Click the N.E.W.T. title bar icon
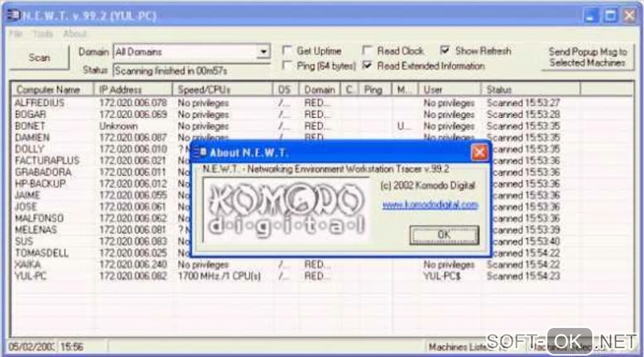This screenshot has width=644, height=357. coord(13,16)
